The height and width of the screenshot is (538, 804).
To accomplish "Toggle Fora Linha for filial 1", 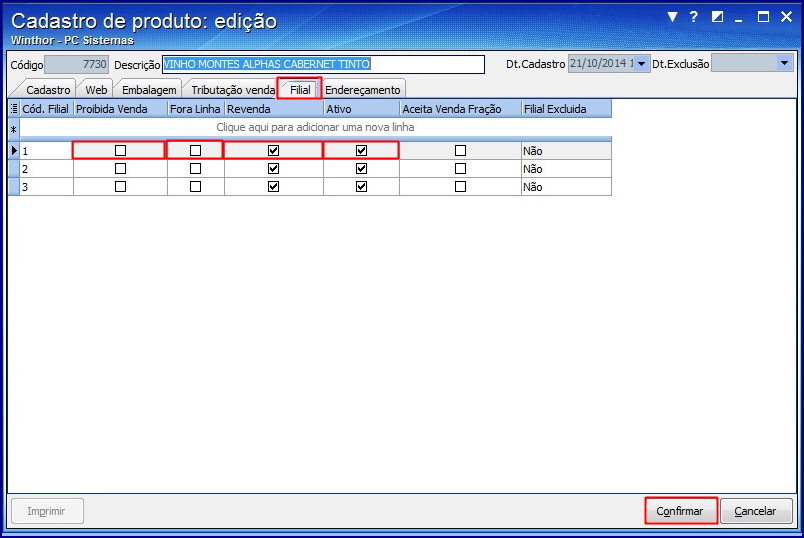I will click(x=195, y=150).
